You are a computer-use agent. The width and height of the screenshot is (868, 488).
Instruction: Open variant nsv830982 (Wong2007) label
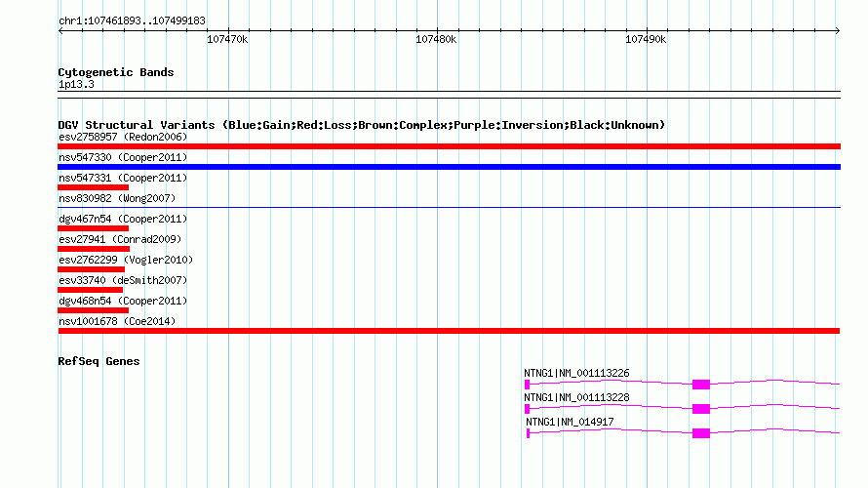pos(117,198)
